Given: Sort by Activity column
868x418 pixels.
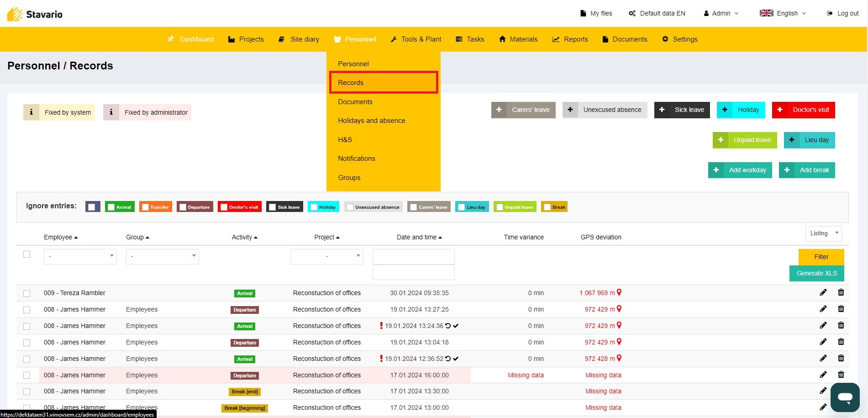Looking at the screenshot, I should tap(245, 237).
